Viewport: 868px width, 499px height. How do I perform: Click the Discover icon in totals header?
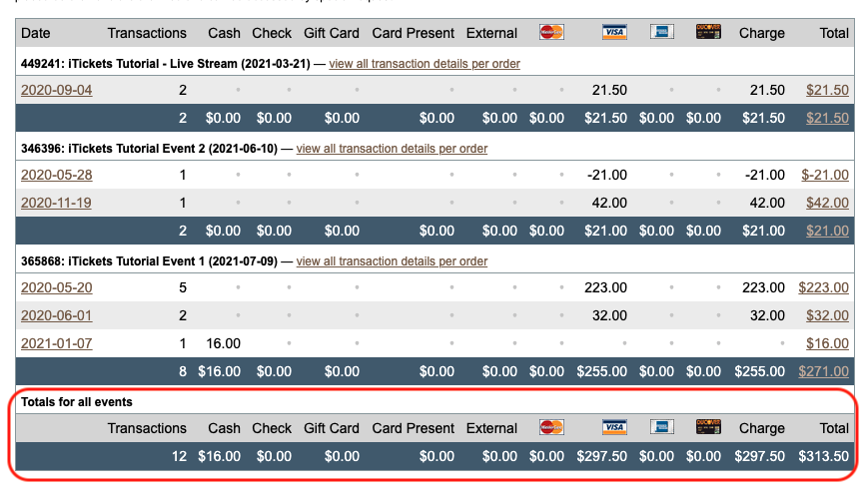click(708, 427)
